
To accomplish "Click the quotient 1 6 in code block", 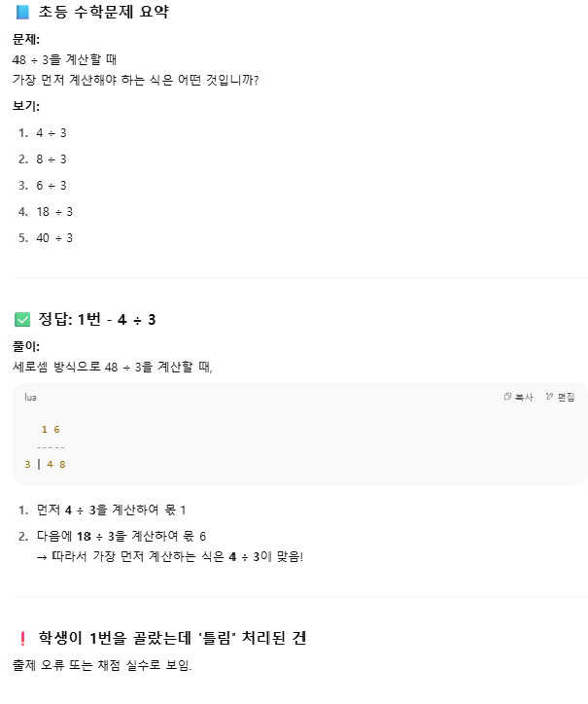I will tap(51, 430).
